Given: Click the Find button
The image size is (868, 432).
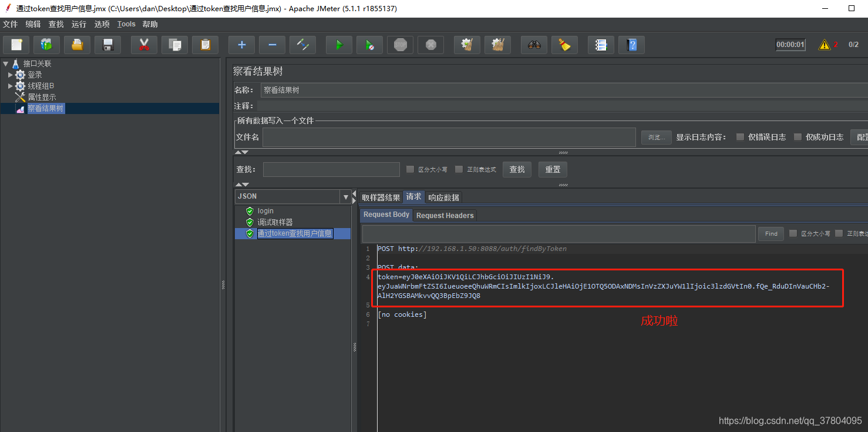Looking at the screenshot, I should 771,233.
